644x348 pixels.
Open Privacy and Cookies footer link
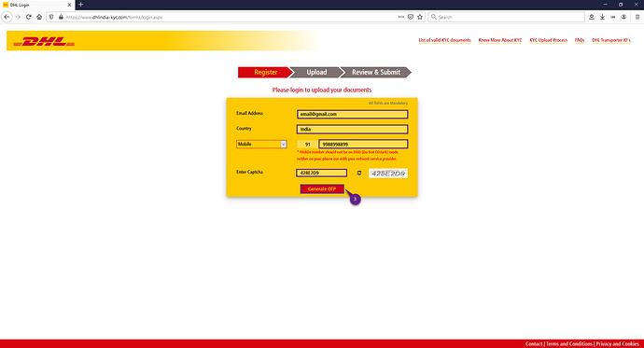[x=617, y=344]
